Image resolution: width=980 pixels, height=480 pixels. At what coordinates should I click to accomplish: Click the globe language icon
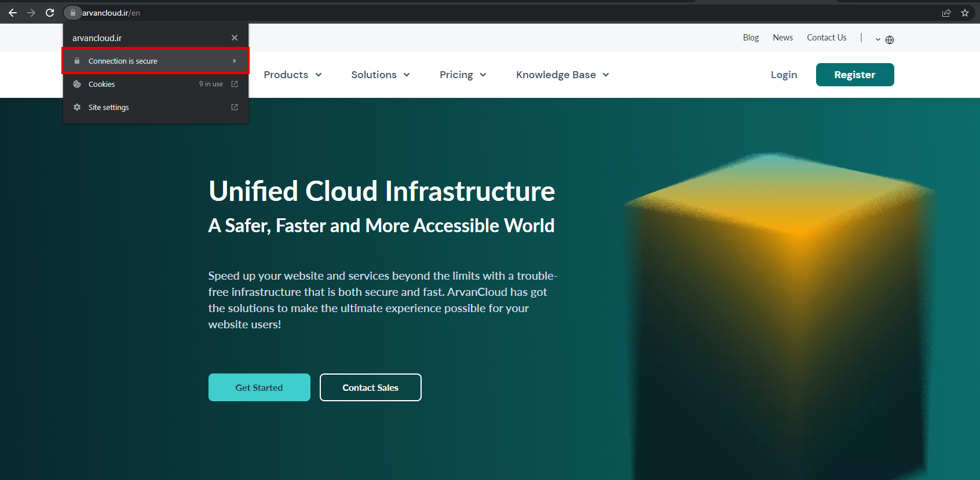[x=890, y=40]
